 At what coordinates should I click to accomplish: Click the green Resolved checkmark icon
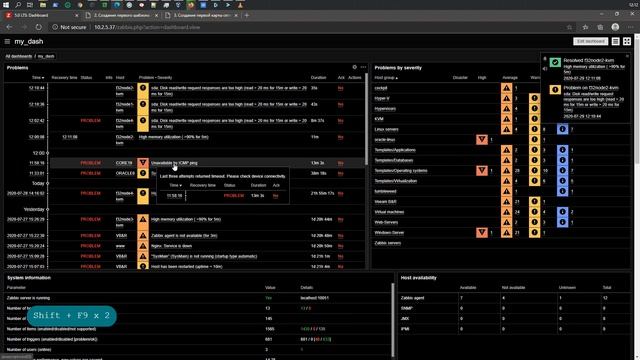pos(555,62)
